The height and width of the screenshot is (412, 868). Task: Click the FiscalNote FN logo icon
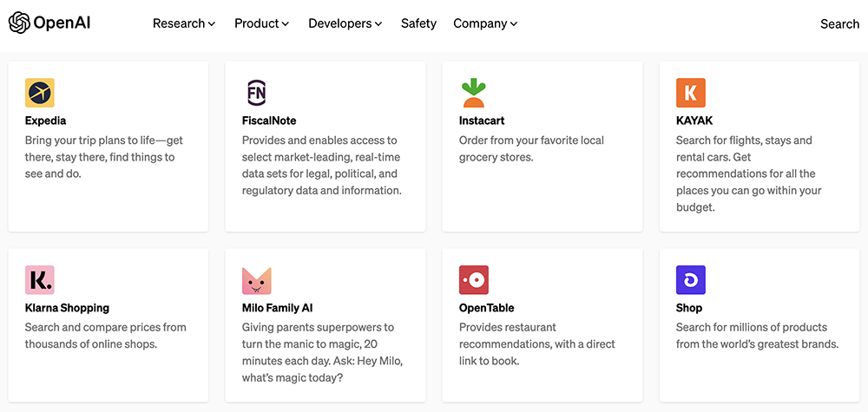click(256, 93)
